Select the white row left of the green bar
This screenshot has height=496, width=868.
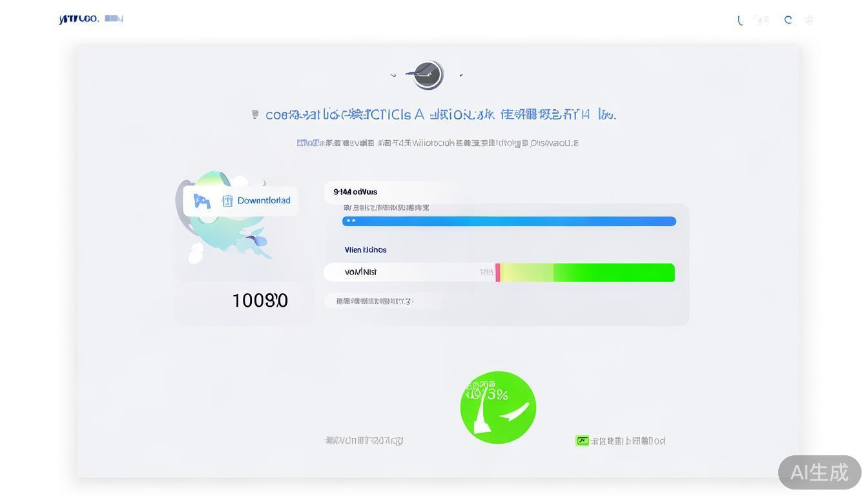point(407,273)
